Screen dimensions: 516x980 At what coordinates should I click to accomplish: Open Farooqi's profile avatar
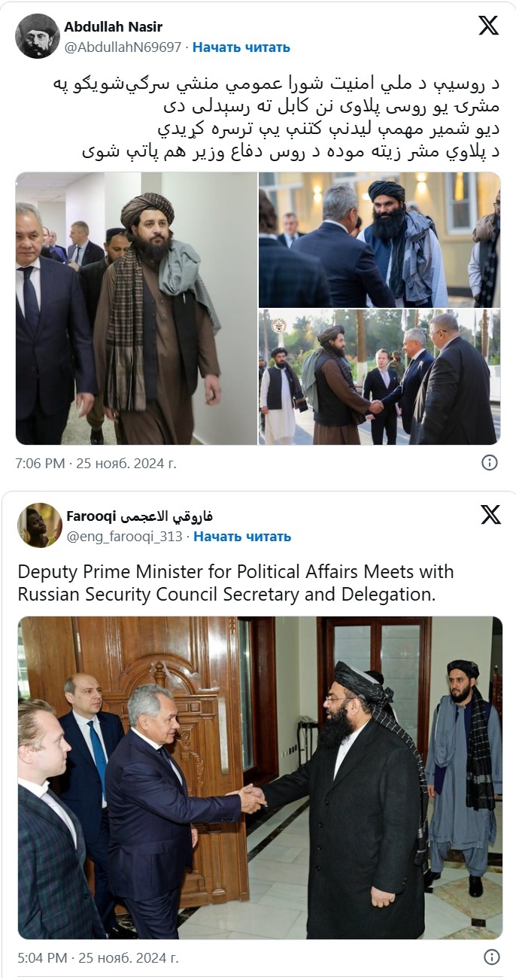tap(40, 525)
